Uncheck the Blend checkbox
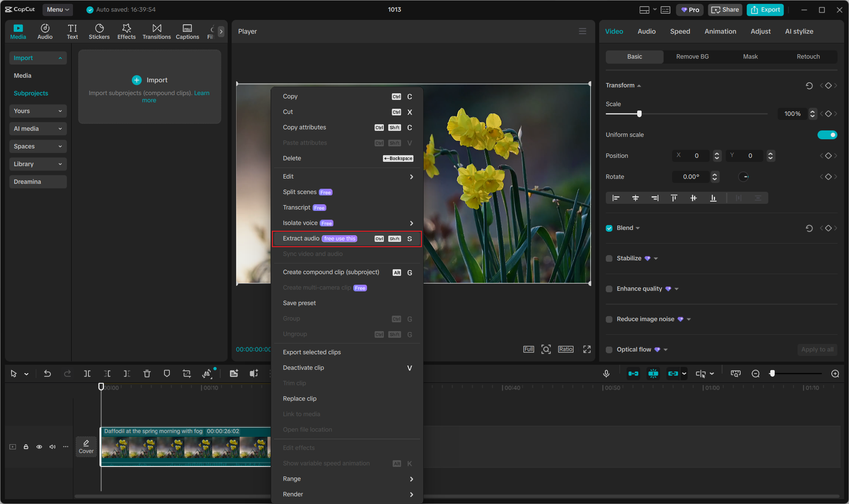The image size is (849, 504). (609, 228)
